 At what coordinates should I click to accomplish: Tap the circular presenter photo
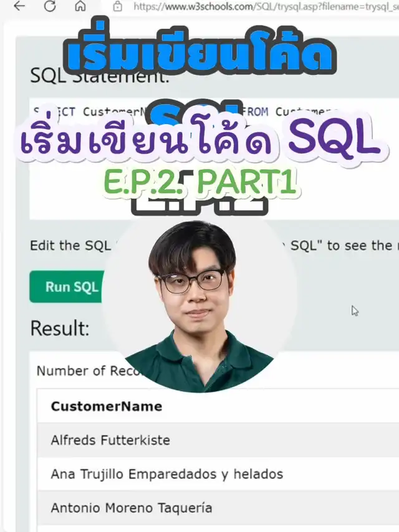click(x=200, y=306)
